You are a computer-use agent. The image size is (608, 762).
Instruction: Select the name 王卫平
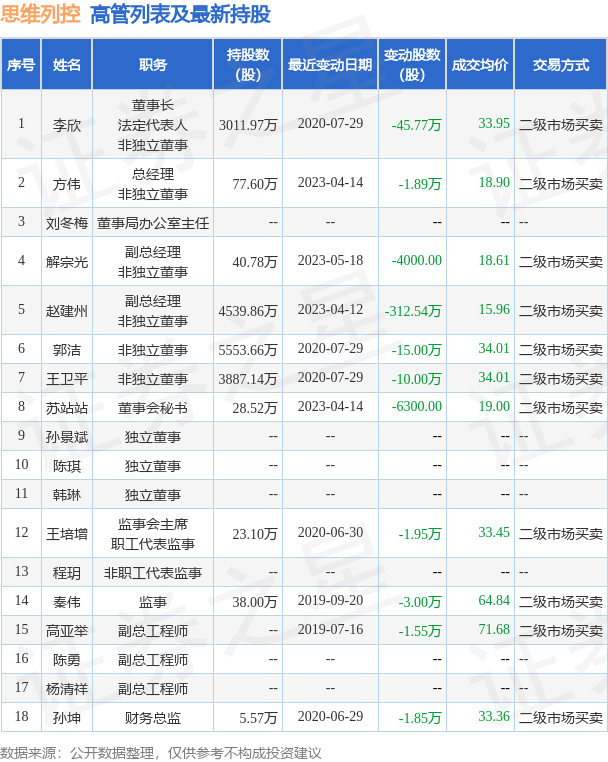[x=67, y=379]
